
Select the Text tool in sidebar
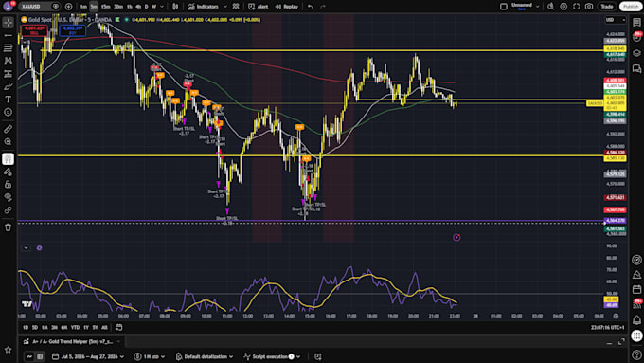pyautogui.click(x=8, y=100)
